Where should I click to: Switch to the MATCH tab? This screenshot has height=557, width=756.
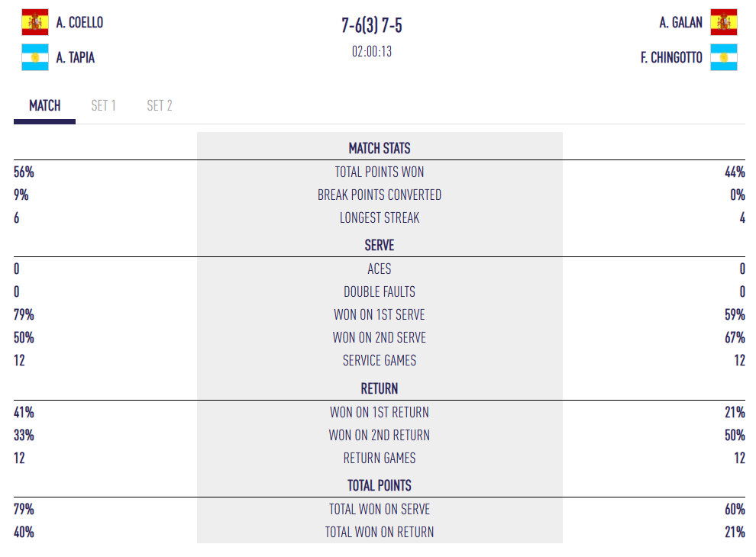(45, 106)
